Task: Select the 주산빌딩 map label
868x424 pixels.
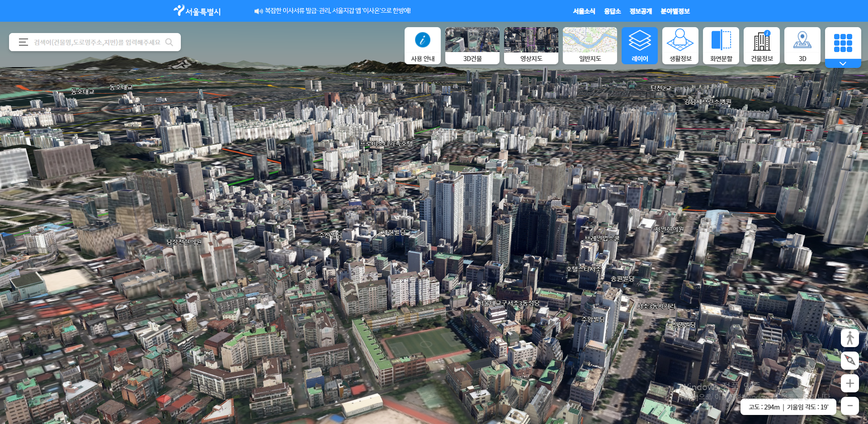Action: coord(330,235)
